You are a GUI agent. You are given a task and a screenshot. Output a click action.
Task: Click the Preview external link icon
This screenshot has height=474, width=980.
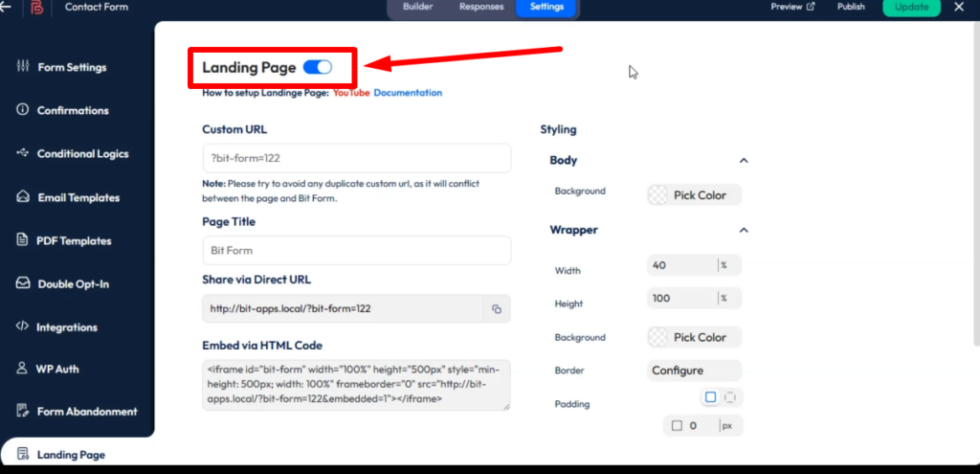click(811, 7)
